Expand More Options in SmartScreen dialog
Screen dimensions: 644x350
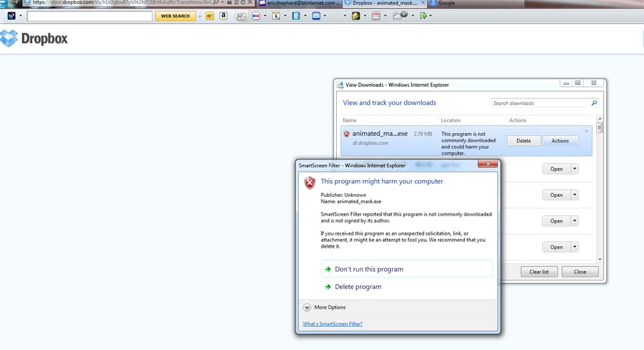pyautogui.click(x=325, y=308)
